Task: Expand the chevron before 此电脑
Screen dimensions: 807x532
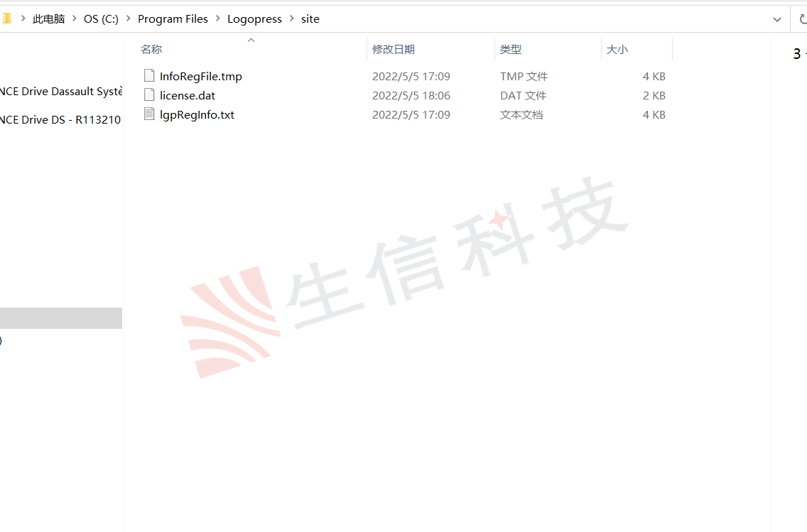Action: coord(23,18)
